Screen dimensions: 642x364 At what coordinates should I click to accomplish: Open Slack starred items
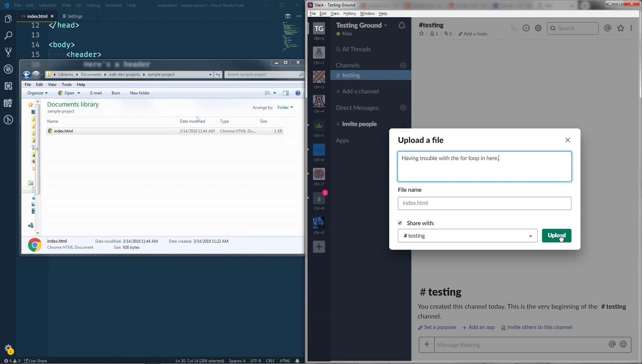pos(621,28)
